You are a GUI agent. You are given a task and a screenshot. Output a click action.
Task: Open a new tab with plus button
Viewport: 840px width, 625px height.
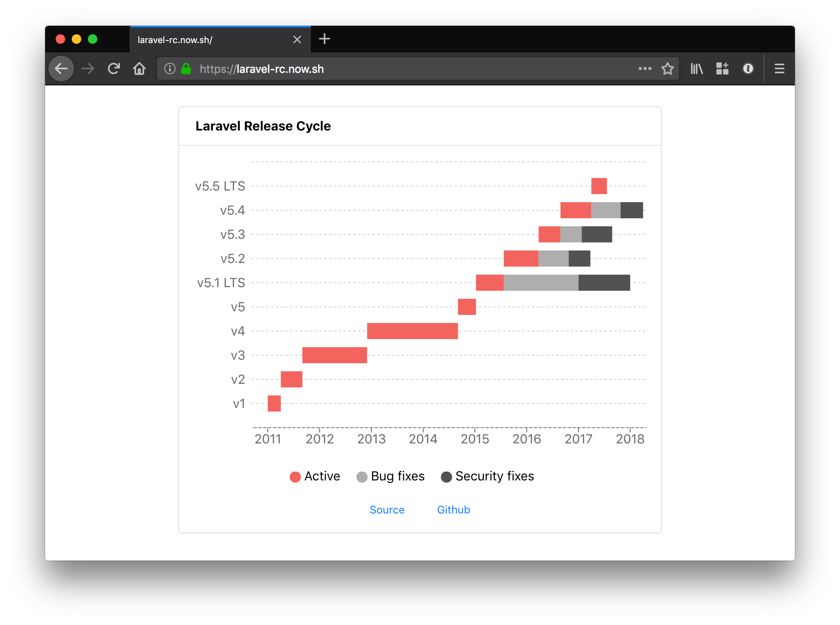point(324,39)
